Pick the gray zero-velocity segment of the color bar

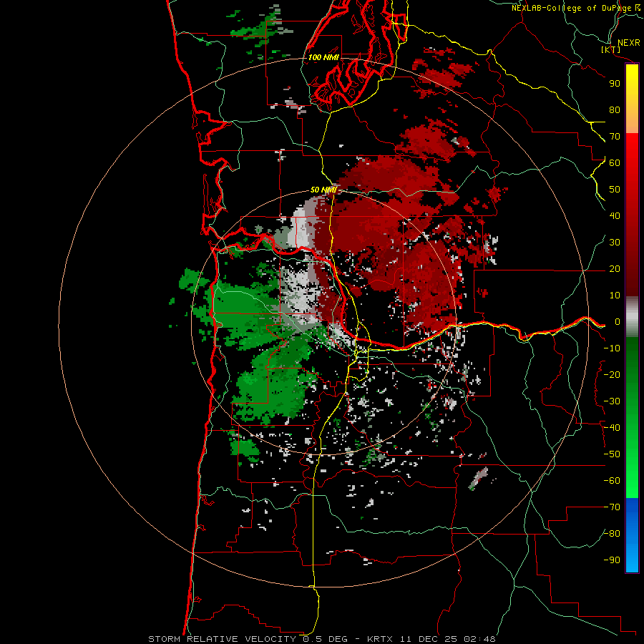tap(632, 316)
